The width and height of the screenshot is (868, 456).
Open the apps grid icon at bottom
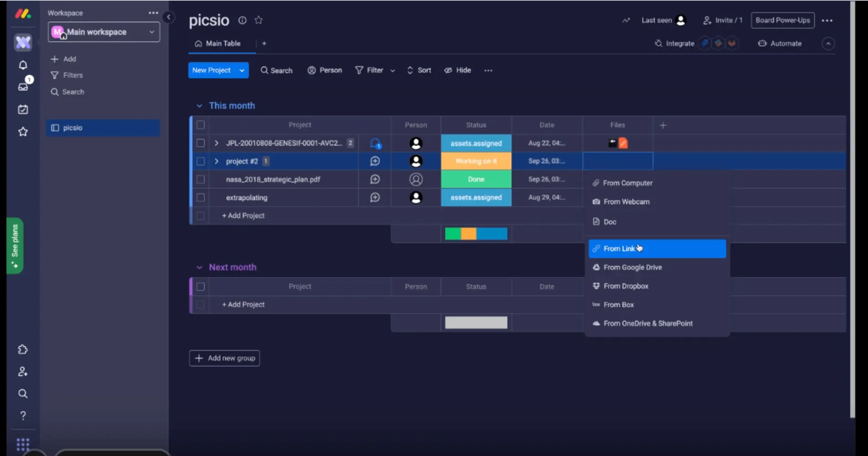(x=23, y=444)
